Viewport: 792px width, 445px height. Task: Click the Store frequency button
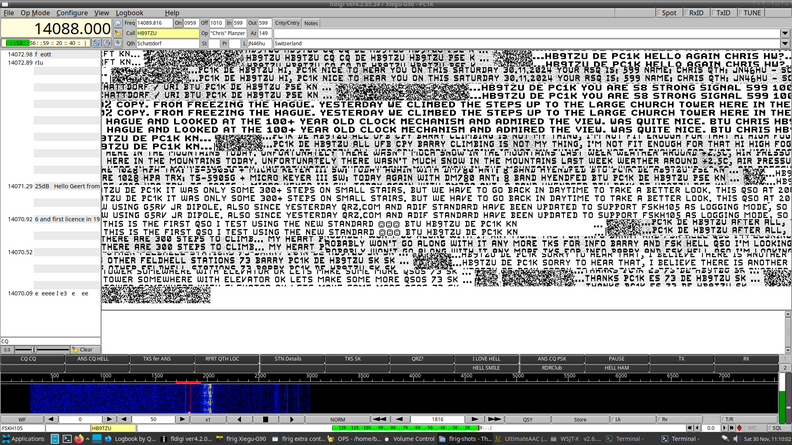pos(580,419)
